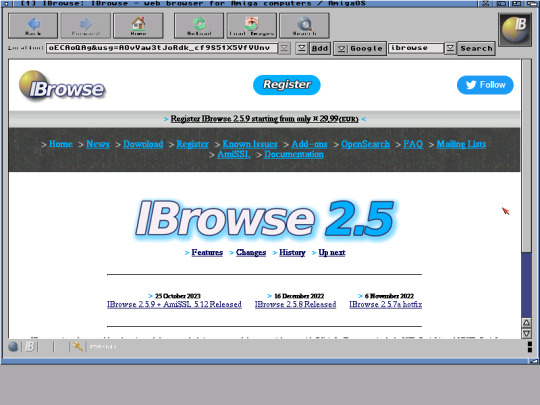Open the hotlist dropdown next to Add
The image size is (540, 405).
[301, 49]
